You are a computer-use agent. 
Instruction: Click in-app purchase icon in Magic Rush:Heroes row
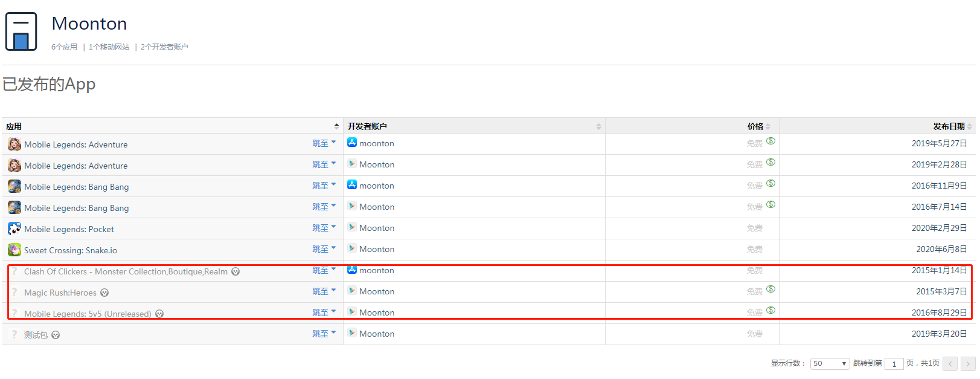pos(770,290)
